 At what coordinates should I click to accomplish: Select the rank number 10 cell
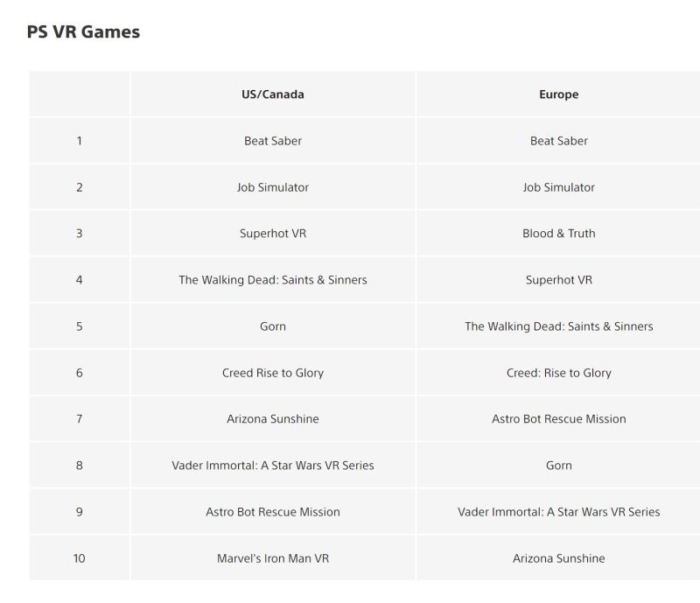click(x=80, y=558)
